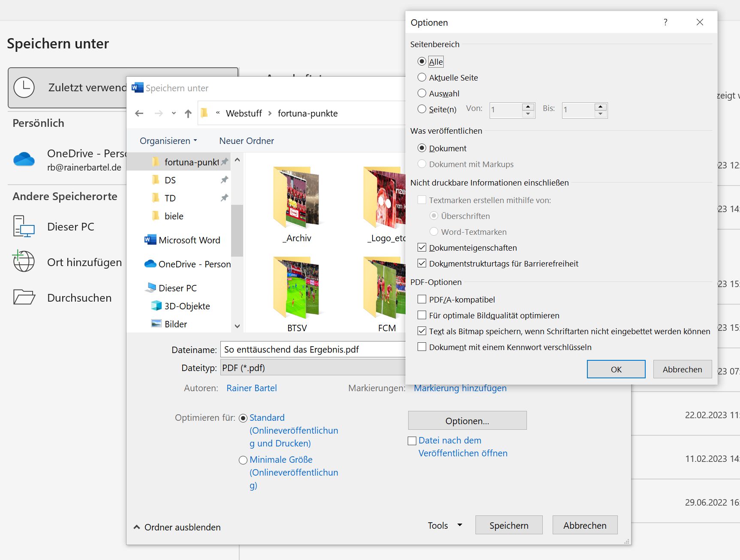Image resolution: width=740 pixels, height=560 pixels.
Task: Click the Speichern button
Action: 509,525
